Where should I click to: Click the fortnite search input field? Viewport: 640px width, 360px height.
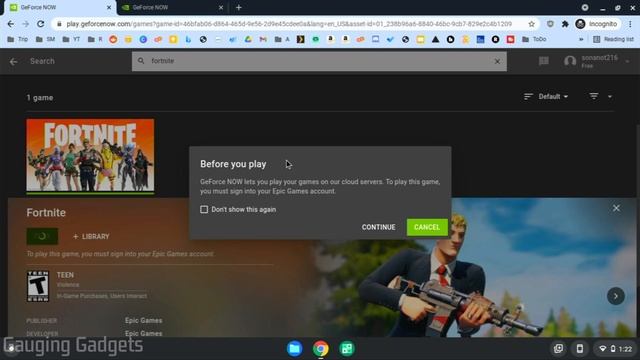point(319,61)
